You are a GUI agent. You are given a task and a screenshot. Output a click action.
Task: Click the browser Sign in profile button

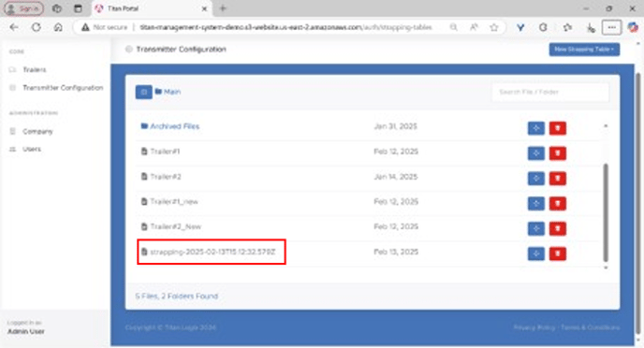point(23,8)
